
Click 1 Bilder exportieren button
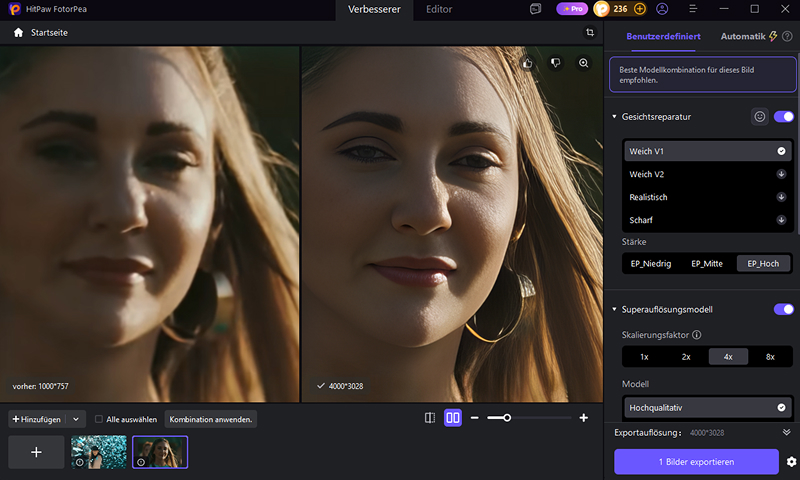[696, 462]
